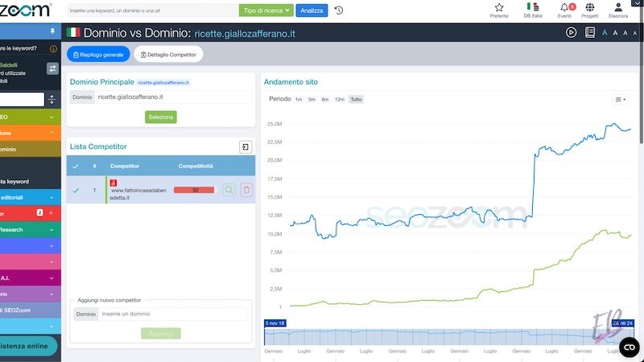Expand the purple sidebar section chevron
The width and height of the screenshot is (644, 362).
pyautogui.click(x=52, y=294)
